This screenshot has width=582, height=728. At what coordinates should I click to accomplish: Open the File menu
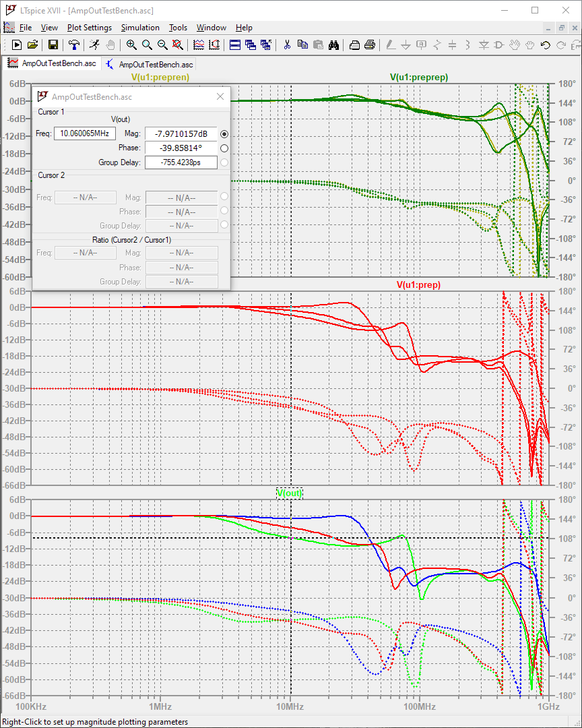tap(26, 28)
